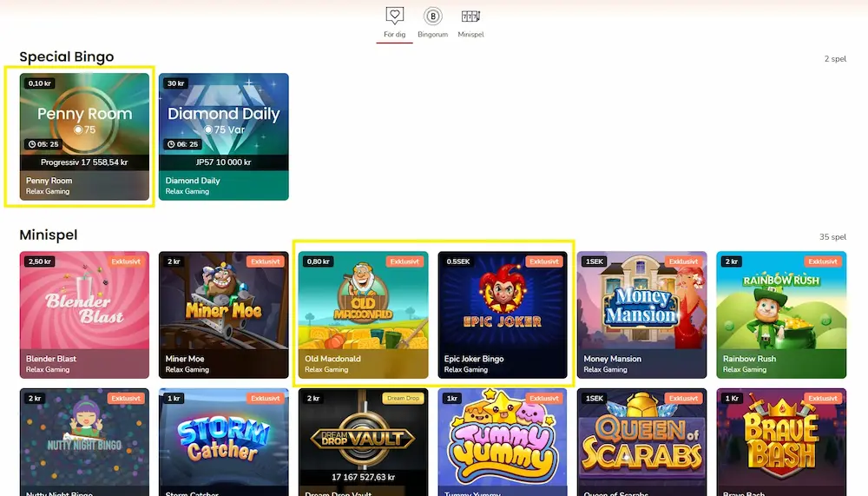Click the 35 spel counter
The width and height of the screenshot is (868, 496).
pyautogui.click(x=833, y=237)
